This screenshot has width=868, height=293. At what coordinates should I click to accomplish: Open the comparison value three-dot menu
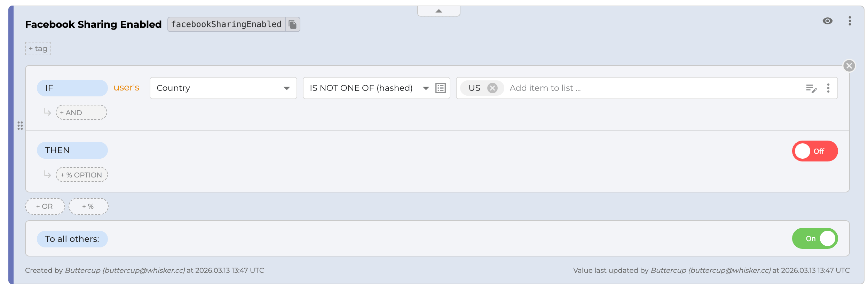(x=828, y=88)
